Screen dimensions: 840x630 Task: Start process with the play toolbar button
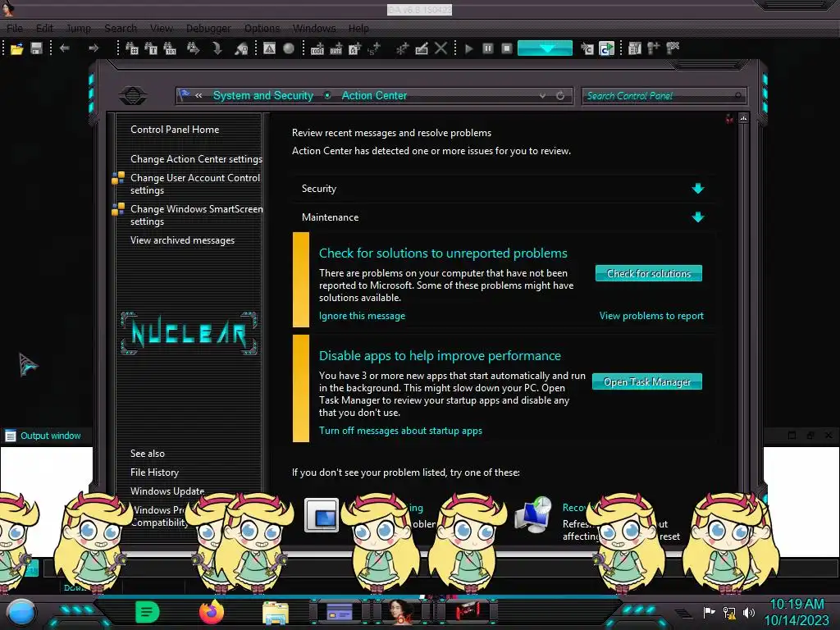click(x=468, y=48)
